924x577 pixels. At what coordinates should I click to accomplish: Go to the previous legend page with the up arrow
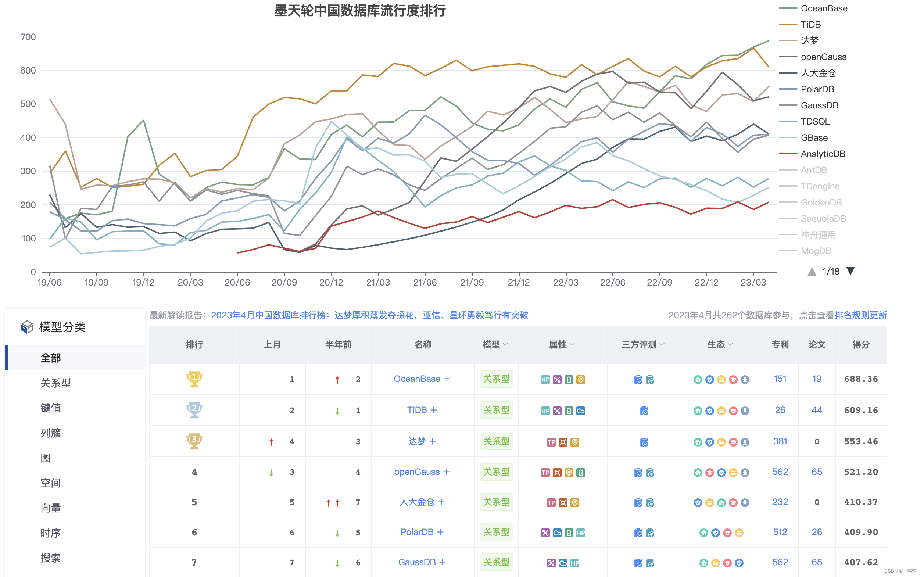coord(812,271)
